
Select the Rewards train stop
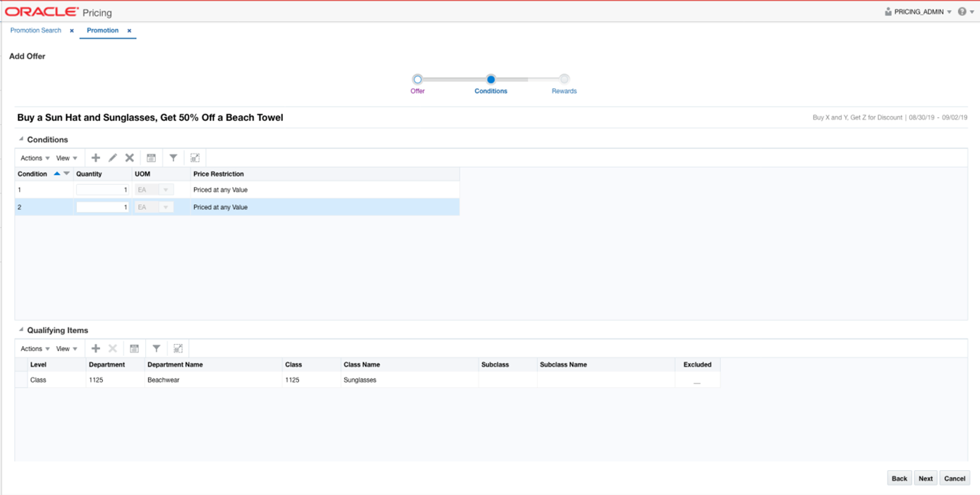[x=564, y=80]
